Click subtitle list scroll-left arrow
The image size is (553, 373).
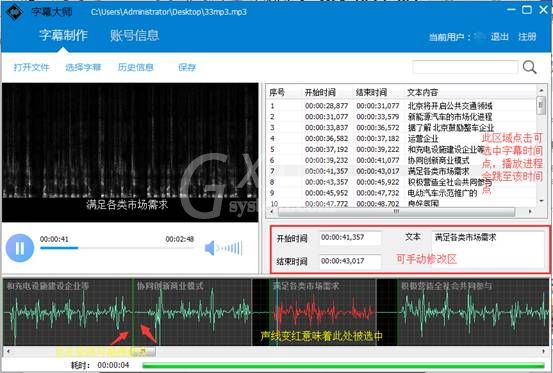pos(272,212)
